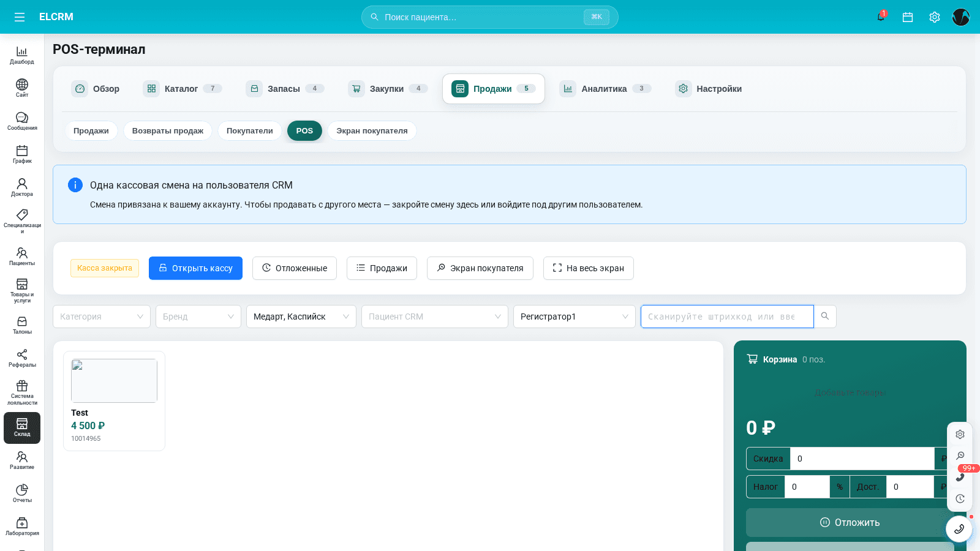The image size is (980, 551).
Task: Click the round call button
Action: pyautogui.click(x=959, y=529)
